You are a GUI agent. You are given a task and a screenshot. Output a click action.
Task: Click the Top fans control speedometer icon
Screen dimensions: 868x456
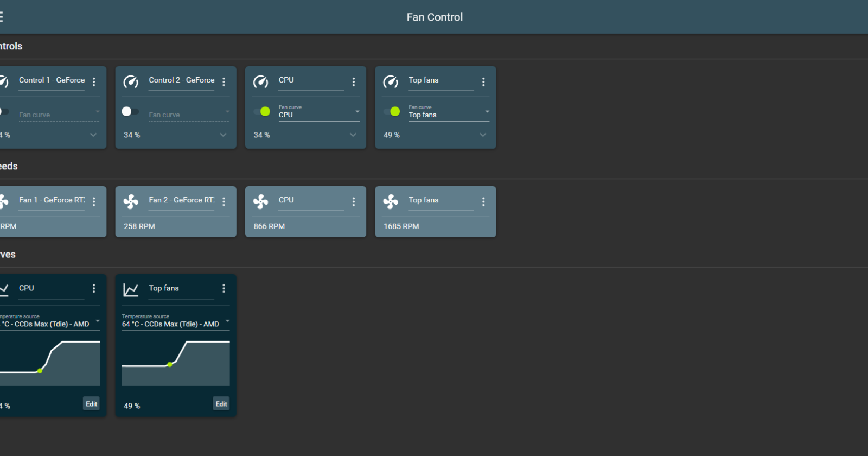click(391, 82)
